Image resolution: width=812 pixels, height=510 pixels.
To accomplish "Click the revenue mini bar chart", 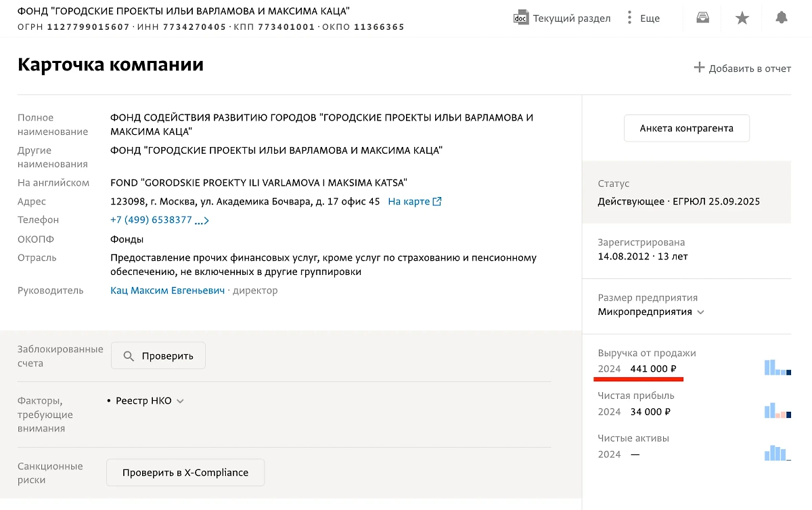I will click(777, 368).
